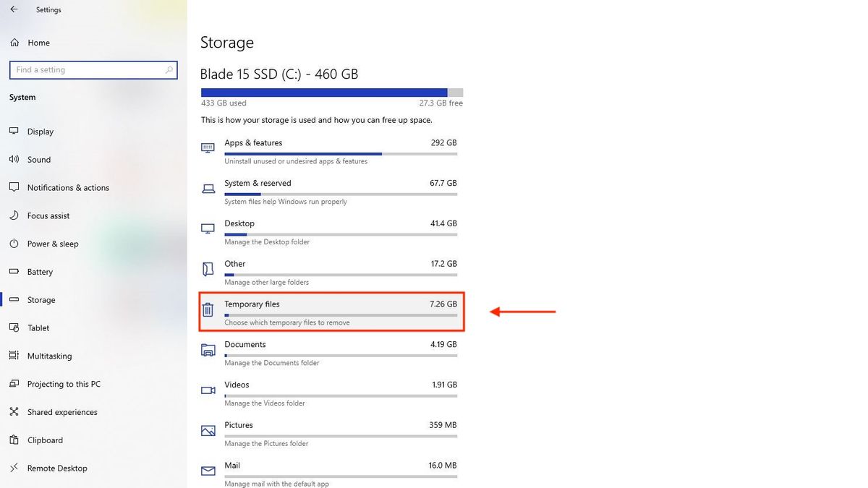Click the Videos category icon
This screenshot has width=868, height=488.
point(208,390)
